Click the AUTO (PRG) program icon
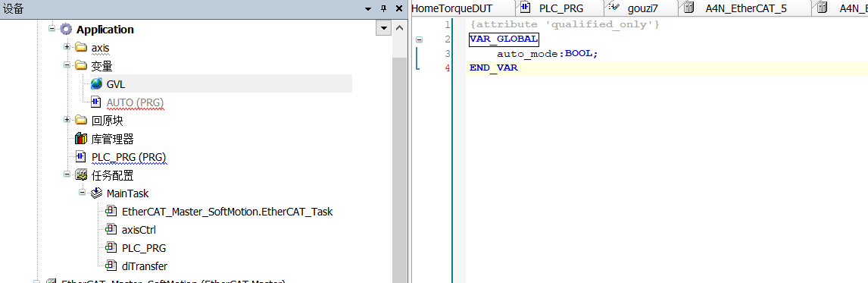The height and width of the screenshot is (283, 868). pos(96,102)
